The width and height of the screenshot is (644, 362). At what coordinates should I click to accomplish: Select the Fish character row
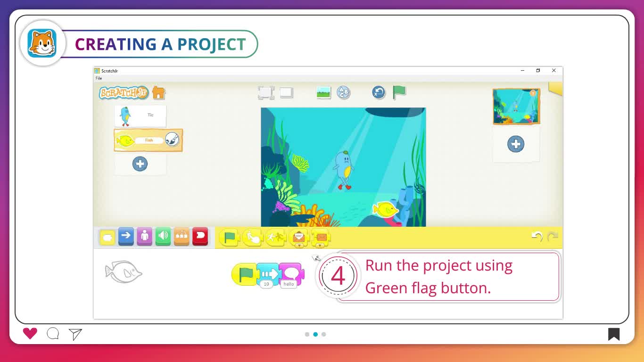[x=148, y=140]
